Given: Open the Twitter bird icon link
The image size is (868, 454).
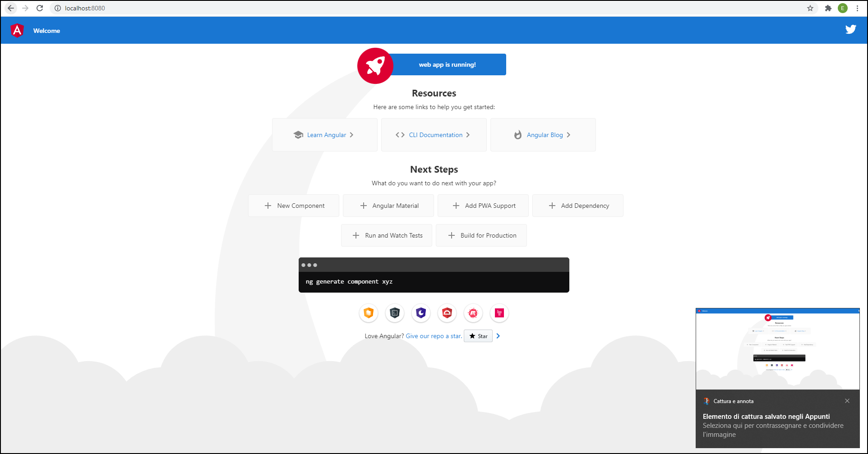Looking at the screenshot, I should click(850, 30).
